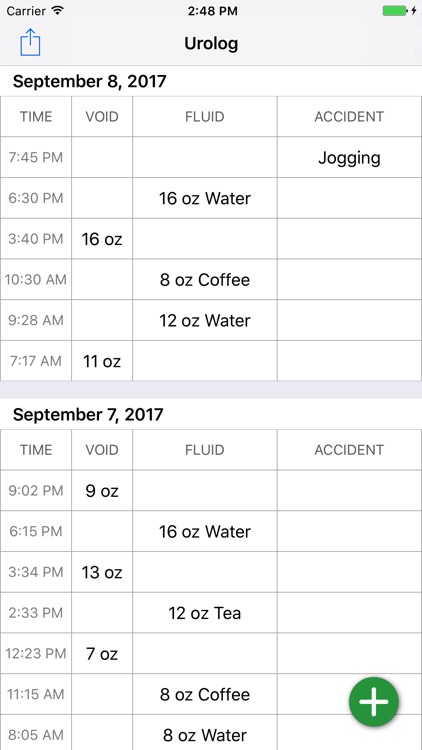This screenshot has width=422, height=750.
Task: Select the Jogging accident entry
Action: [x=349, y=157]
